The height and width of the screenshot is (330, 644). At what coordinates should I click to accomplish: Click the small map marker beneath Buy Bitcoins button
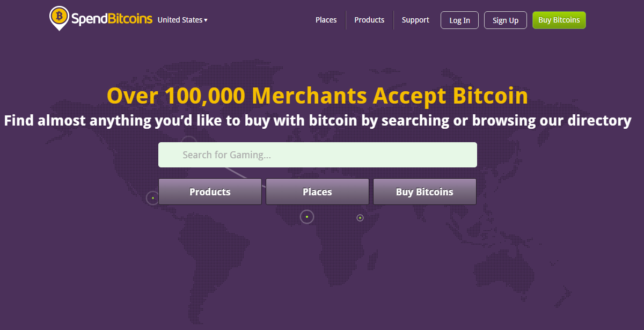360,218
